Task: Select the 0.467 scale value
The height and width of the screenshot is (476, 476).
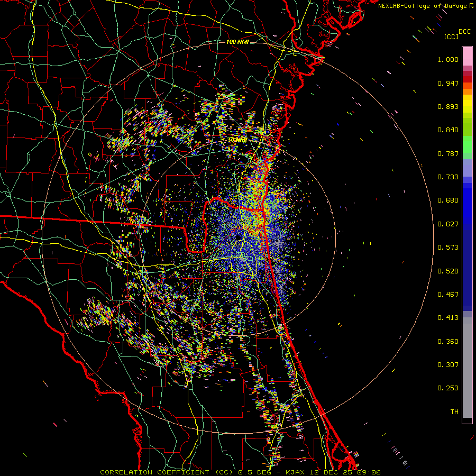Action: 448,295
